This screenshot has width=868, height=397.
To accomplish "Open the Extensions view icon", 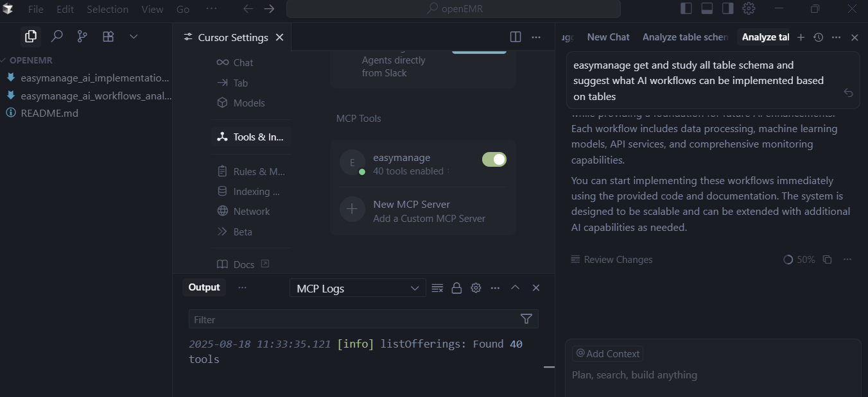I will tap(108, 37).
